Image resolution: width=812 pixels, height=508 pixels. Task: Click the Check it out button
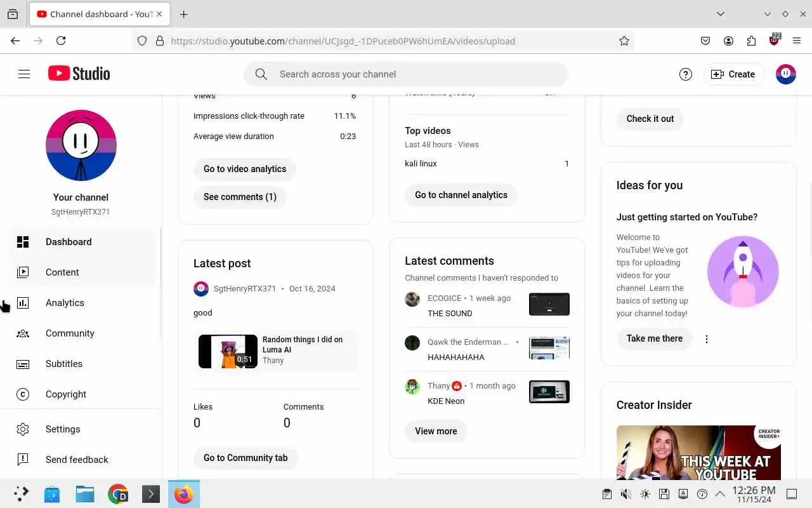pyautogui.click(x=650, y=119)
